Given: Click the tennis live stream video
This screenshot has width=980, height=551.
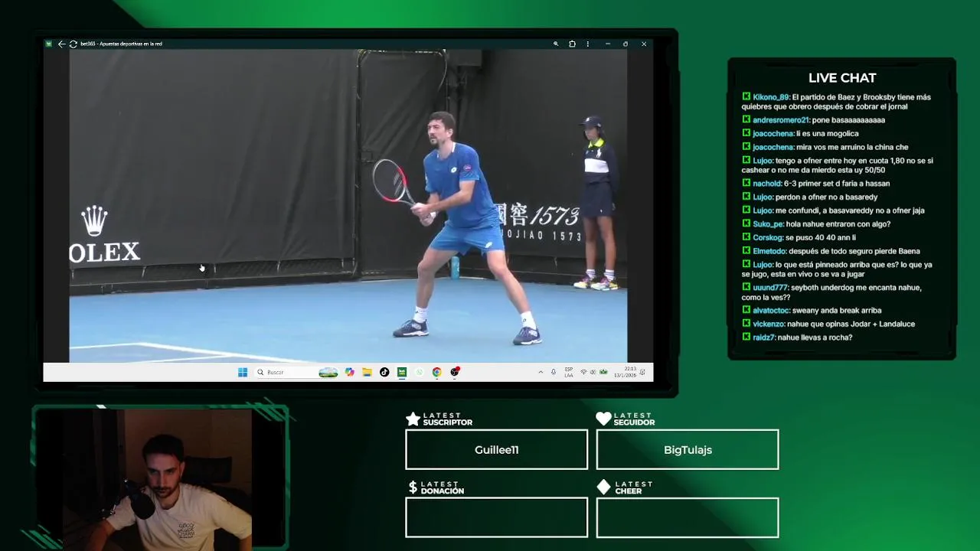Looking at the screenshot, I should click(348, 205).
